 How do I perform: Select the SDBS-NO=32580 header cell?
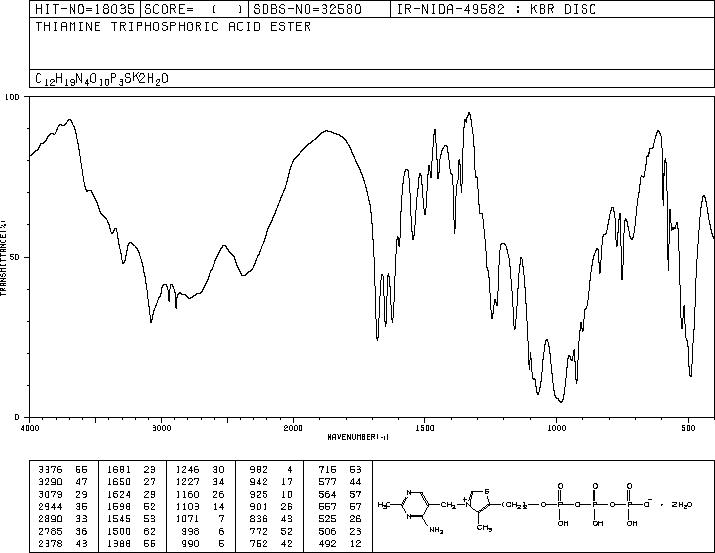coord(320,9)
